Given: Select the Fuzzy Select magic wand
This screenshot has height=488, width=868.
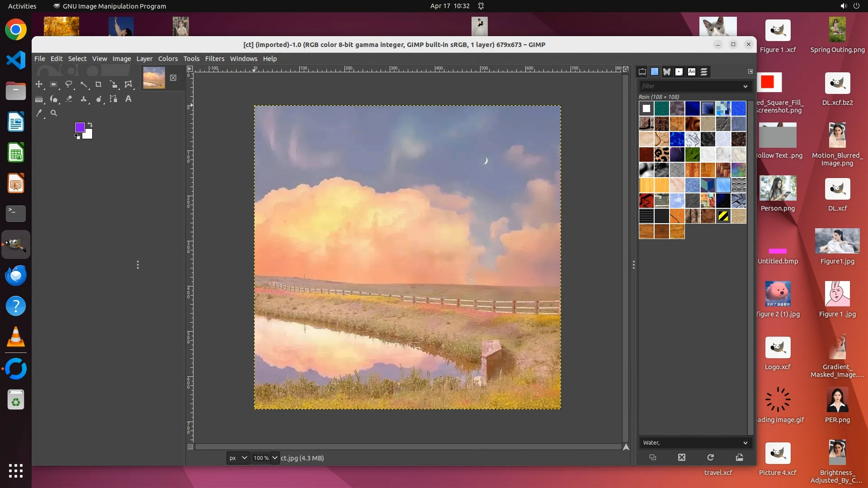Looking at the screenshot, I should [x=84, y=84].
